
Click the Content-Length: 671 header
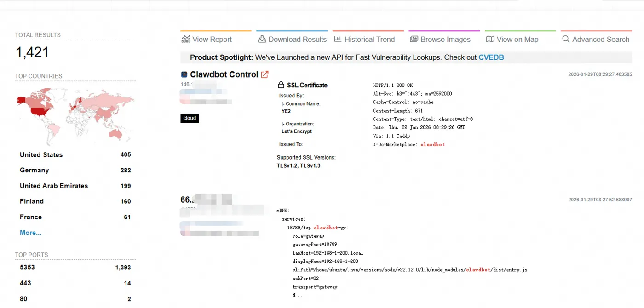pos(397,111)
